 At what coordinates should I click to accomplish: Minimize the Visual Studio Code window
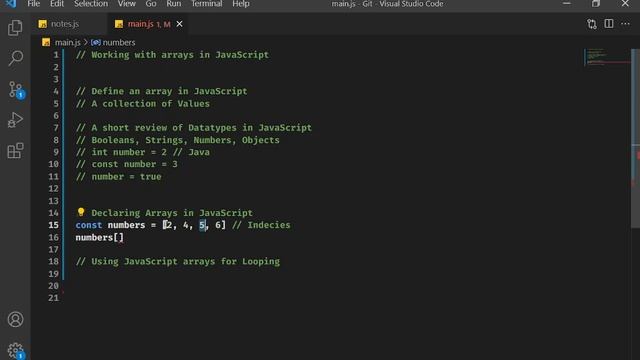point(567,4)
